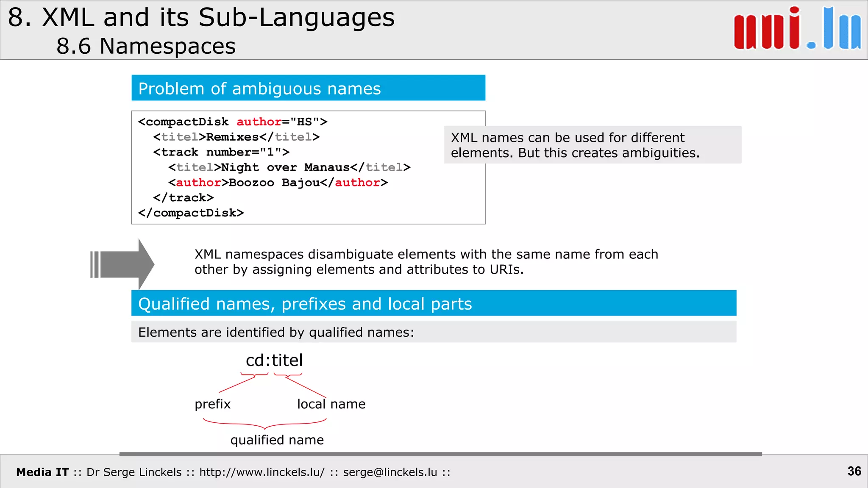The height and width of the screenshot is (488, 868).
Task: Click the closing '</track>' tag line
Action: tap(183, 198)
